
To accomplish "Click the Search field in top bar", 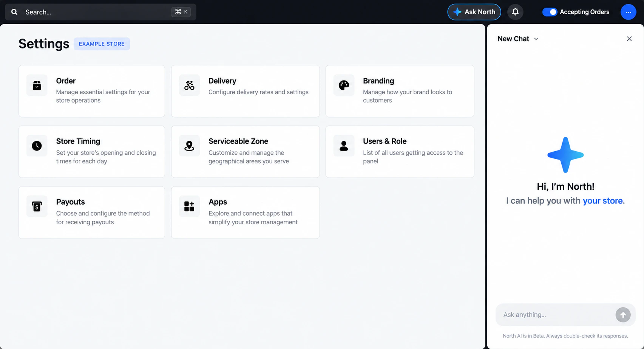I will [100, 12].
